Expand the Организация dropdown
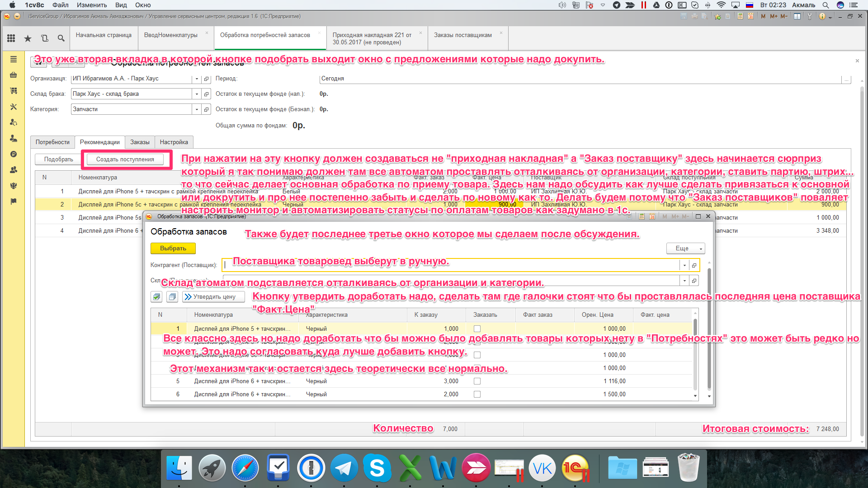 tap(197, 79)
